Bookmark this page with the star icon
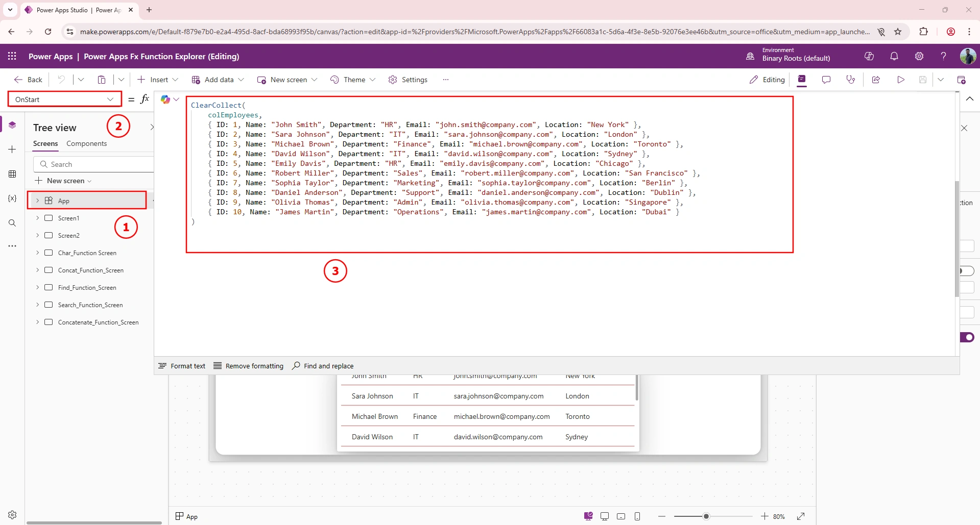Image resolution: width=980 pixels, height=525 pixels. (898, 32)
